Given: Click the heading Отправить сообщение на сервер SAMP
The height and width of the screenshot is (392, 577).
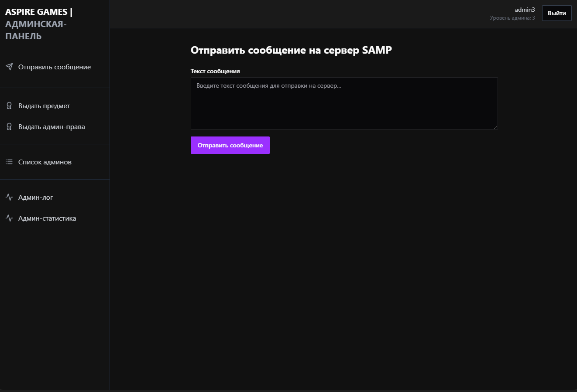Looking at the screenshot, I should pos(291,50).
